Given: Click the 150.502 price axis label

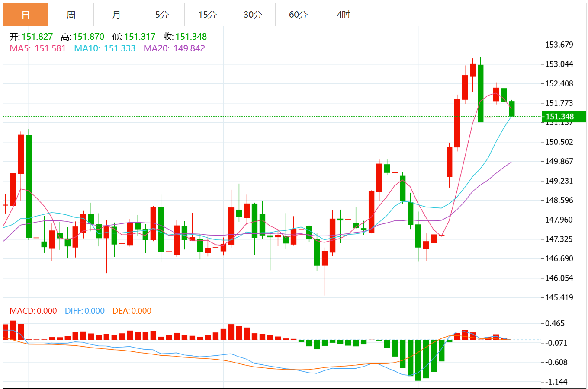Looking at the screenshot, I should click(559, 142).
